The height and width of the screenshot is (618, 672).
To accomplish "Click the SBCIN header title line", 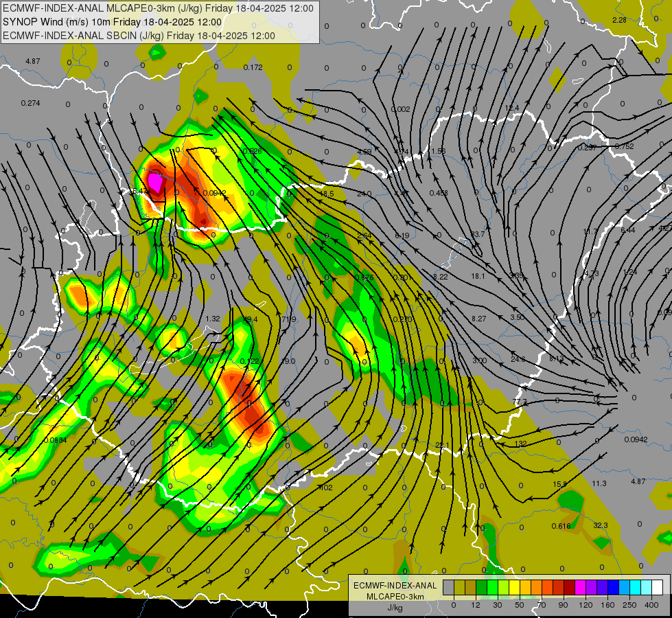I will [x=139, y=36].
